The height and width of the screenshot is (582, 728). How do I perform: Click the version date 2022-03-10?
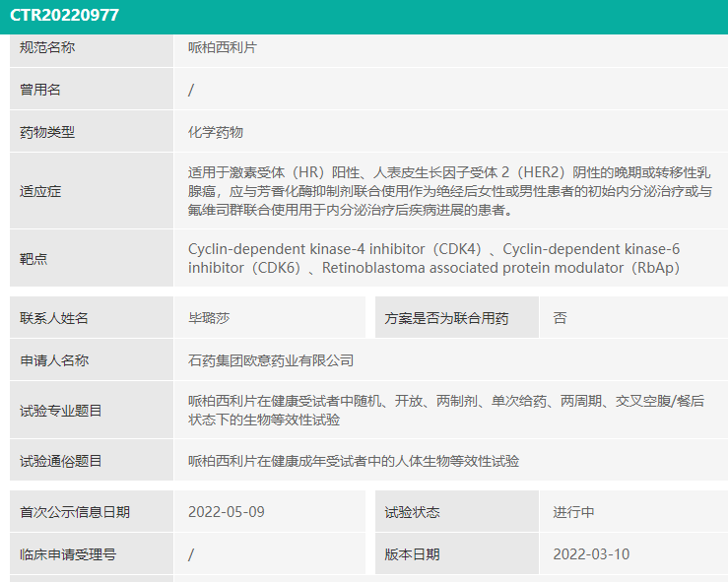591,554
